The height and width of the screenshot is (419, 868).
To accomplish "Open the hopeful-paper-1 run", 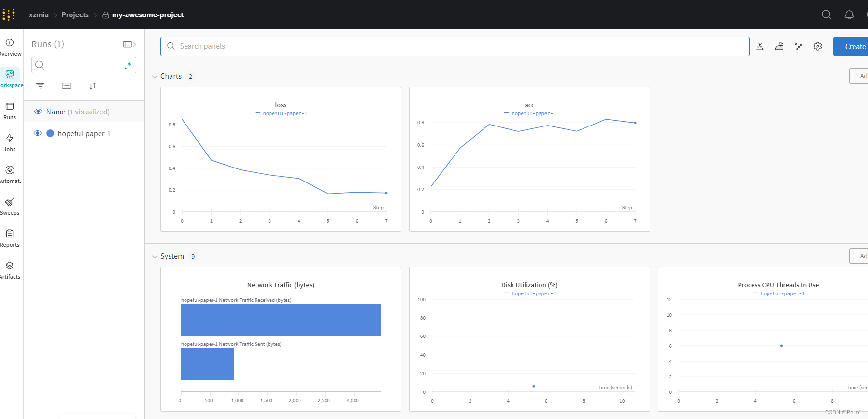I will (x=84, y=134).
